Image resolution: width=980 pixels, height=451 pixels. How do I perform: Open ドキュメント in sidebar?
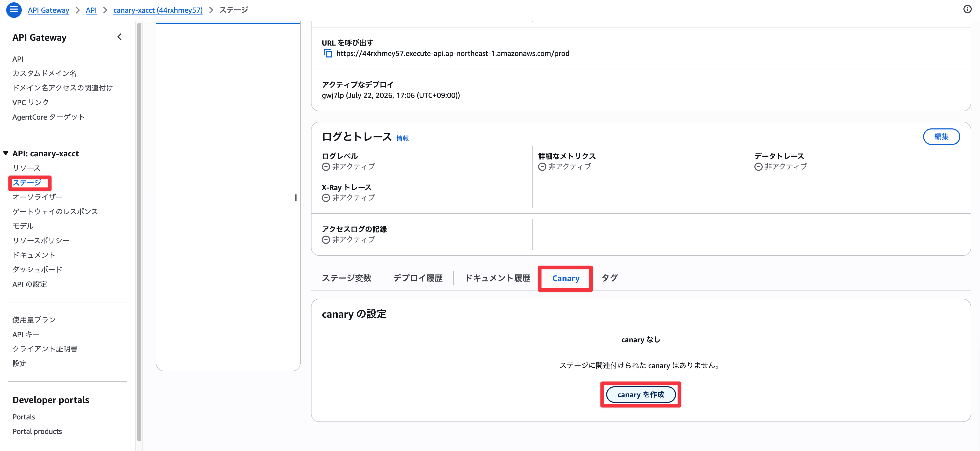[x=34, y=254]
